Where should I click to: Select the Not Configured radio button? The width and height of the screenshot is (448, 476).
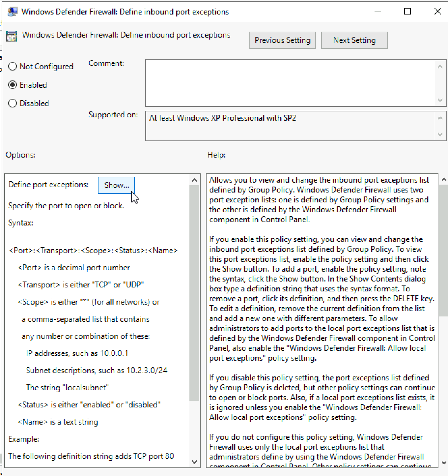pyautogui.click(x=41, y=67)
